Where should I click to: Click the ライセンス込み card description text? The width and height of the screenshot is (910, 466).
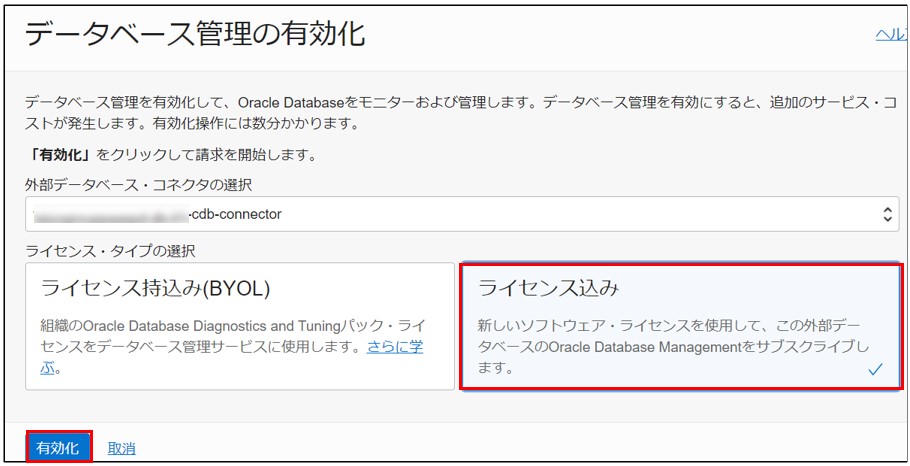[x=670, y=347]
